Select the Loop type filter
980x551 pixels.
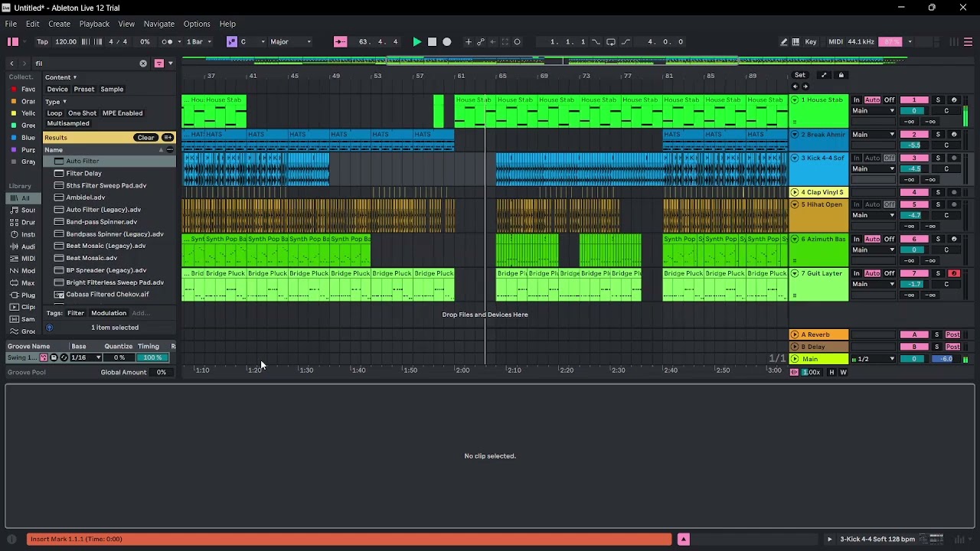(54, 113)
